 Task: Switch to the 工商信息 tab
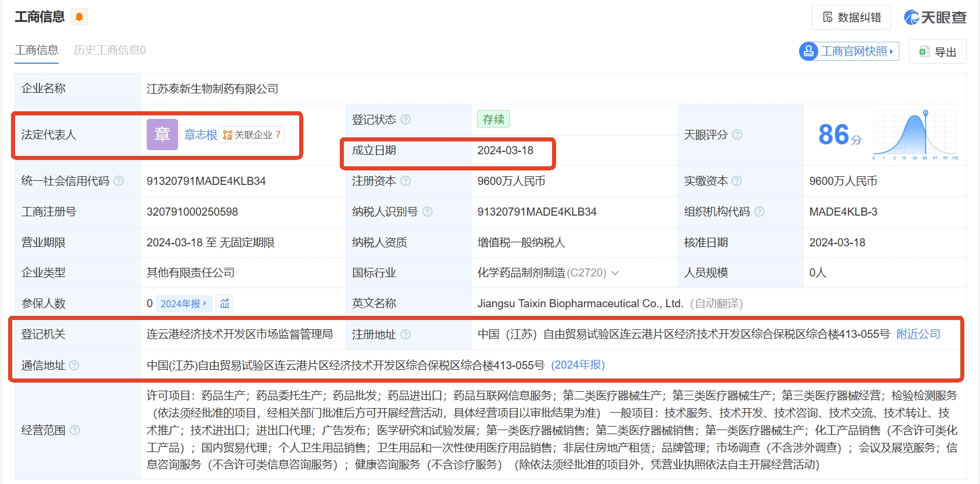[x=37, y=50]
